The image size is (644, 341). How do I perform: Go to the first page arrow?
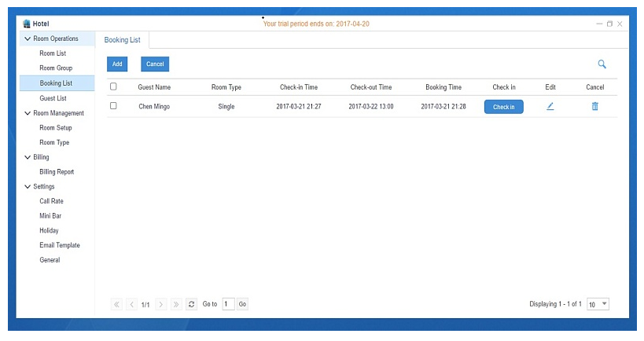(x=117, y=304)
